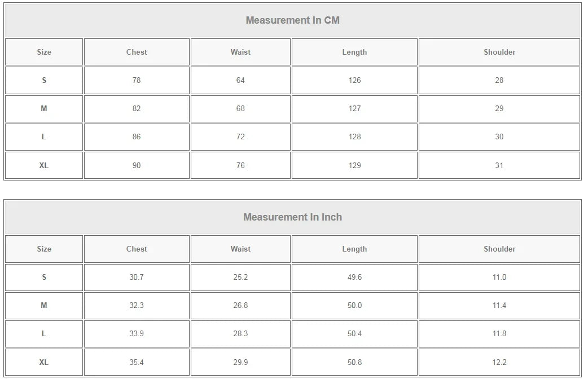The width and height of the screenshot is (588, 383).
Task: Click the Waist header in CM table
Action: click(x=240, y=52)
